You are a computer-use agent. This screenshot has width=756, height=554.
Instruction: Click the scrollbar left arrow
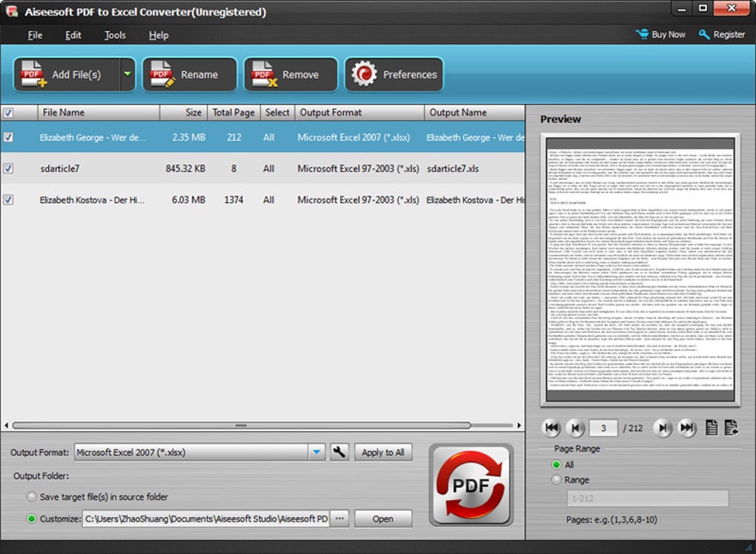(6, 425)
